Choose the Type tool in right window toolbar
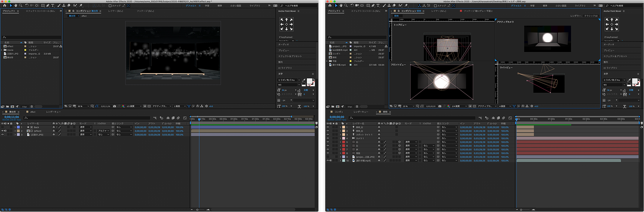 pyautogui.click(x=378, y=6)
